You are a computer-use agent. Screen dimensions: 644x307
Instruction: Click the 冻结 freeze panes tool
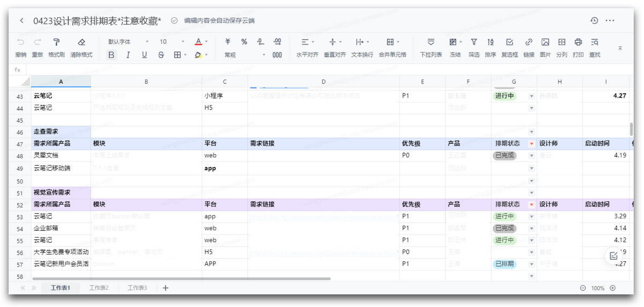(x=455, y=47)
